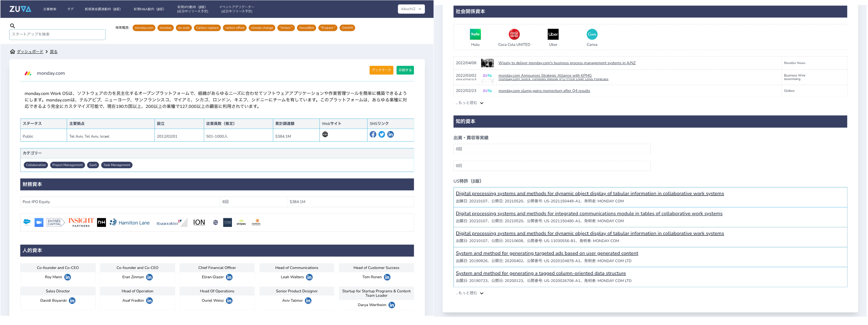Click the green 印刷する button
The height and width of the screenshot is (325, 868).
pyautogui.click(x=405, y=70)
